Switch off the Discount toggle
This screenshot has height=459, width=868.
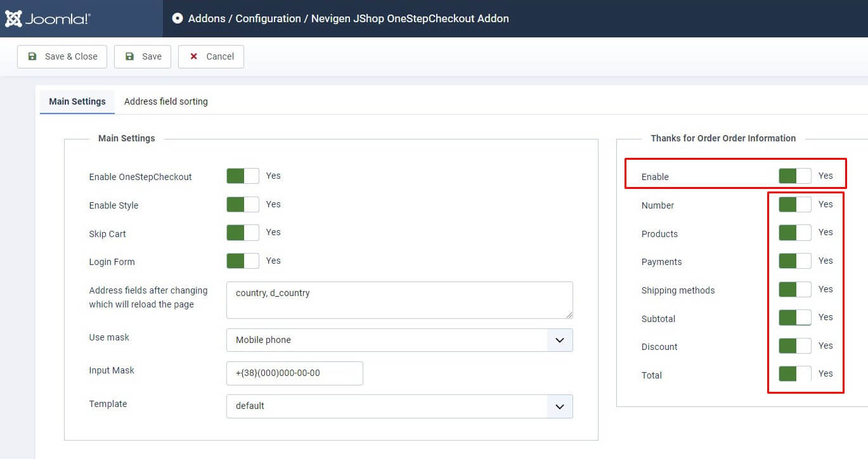pyautogui.click(x=794, y=346)
